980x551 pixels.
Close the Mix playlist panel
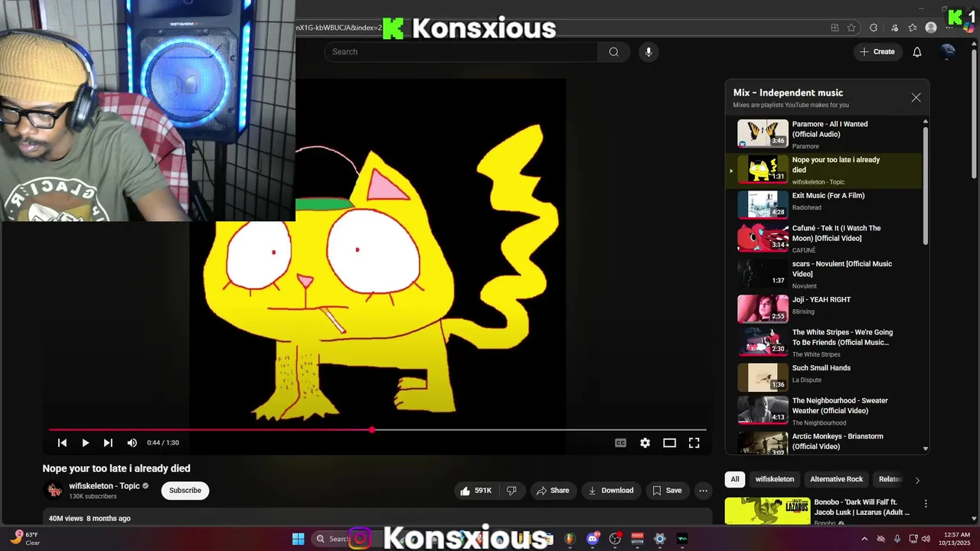click(916, 98)
